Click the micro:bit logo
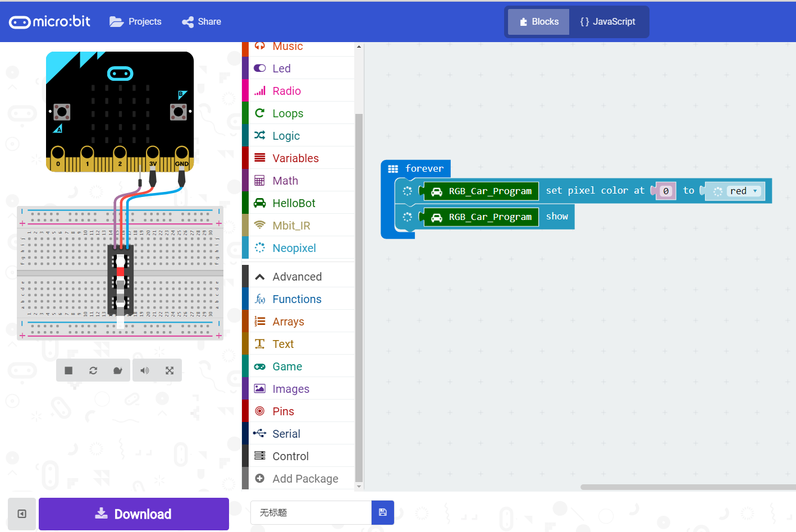The image size is (796, 532). [x=49, y=22]
